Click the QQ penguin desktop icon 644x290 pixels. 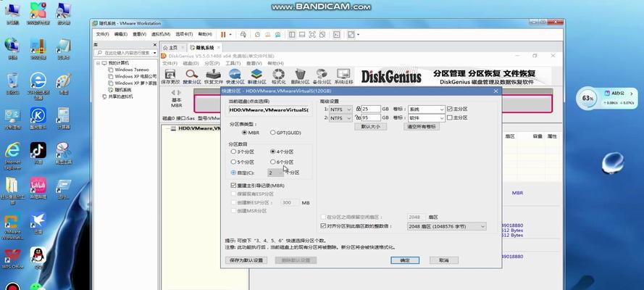38,258
